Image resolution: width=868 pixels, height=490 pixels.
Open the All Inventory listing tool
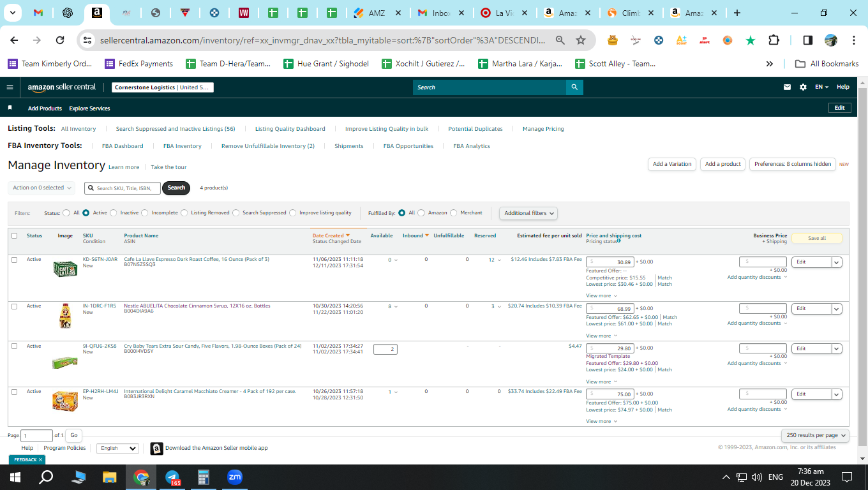click(79, 129)
